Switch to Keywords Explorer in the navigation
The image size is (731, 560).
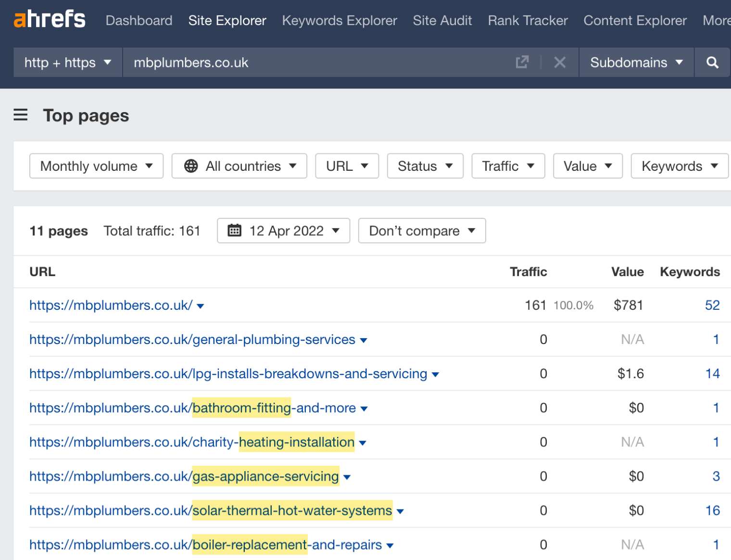click(339, 20)
